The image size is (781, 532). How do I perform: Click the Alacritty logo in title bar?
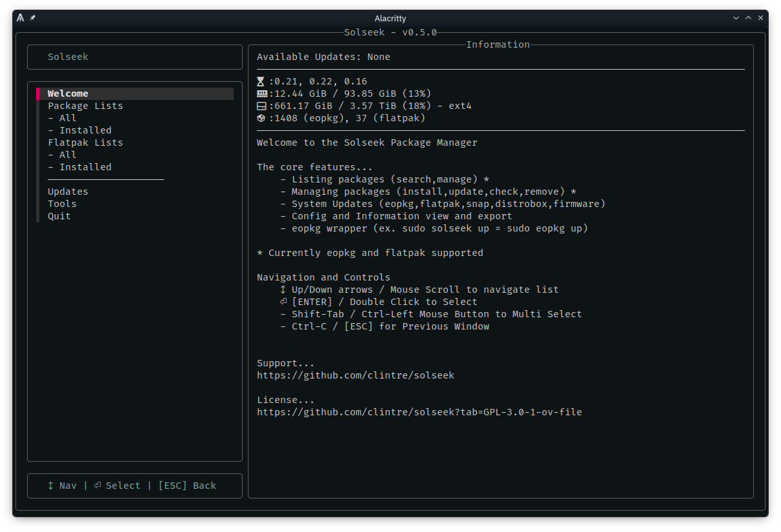[x=21, y=18]
